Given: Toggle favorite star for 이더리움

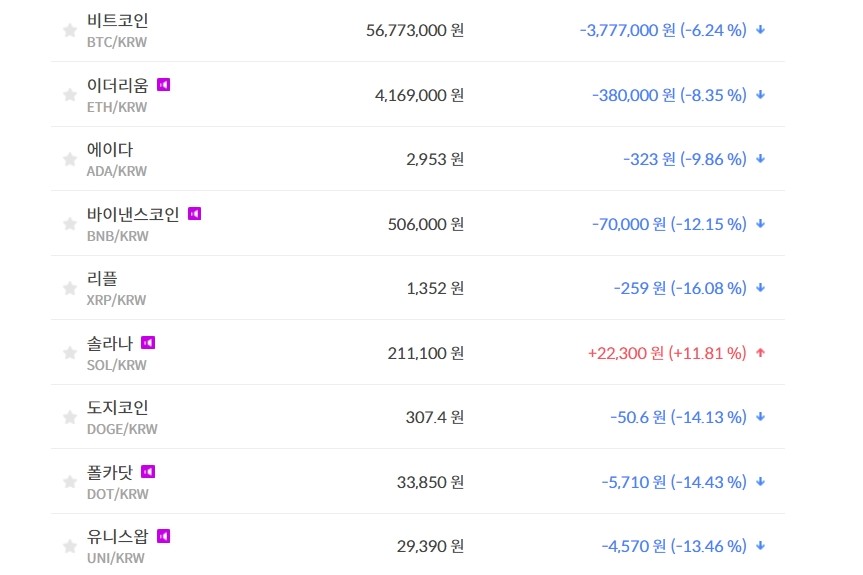Looking at the screenshot, I should tap(70, 95).
